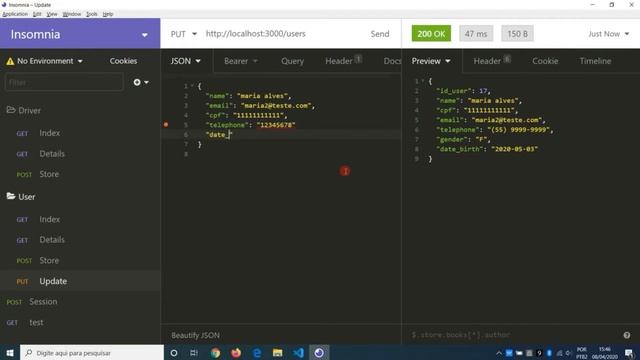640x360 pixels.
Task: Open the Preview mode dropdown
Action: pos(431,61)
